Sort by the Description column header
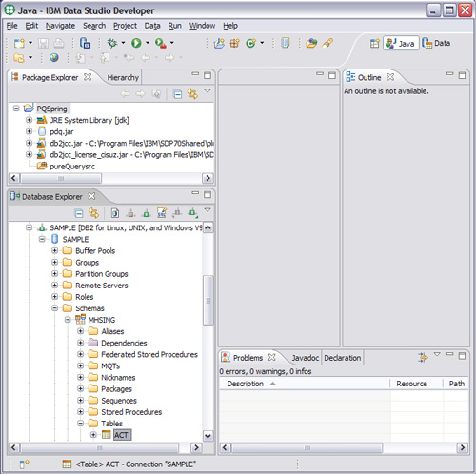 tap(304, 384)
